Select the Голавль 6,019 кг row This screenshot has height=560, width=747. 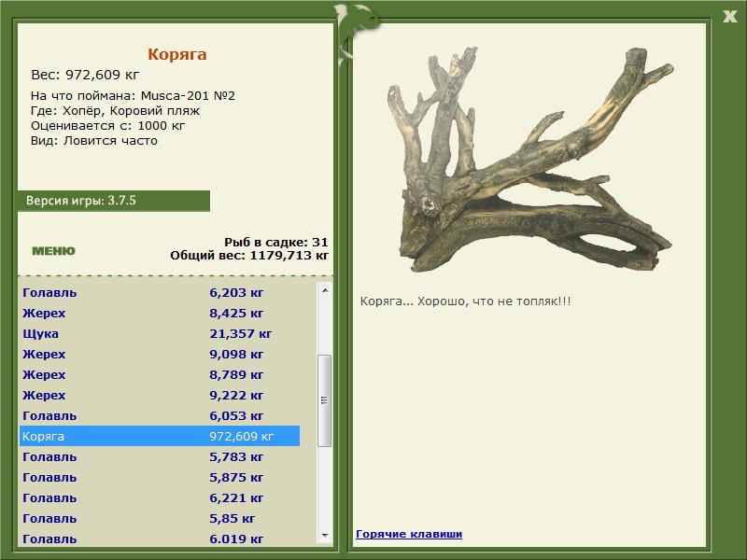click(159, 539)
